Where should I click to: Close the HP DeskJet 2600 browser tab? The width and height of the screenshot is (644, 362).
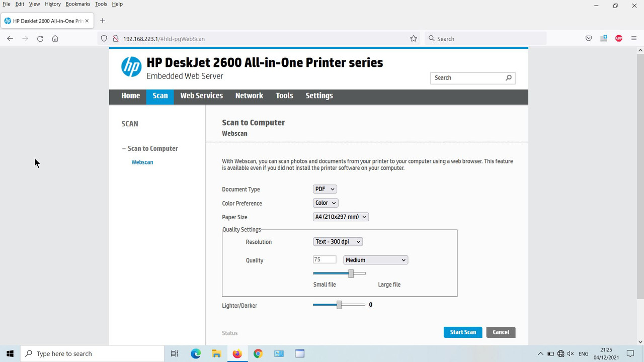pos(87,21)
